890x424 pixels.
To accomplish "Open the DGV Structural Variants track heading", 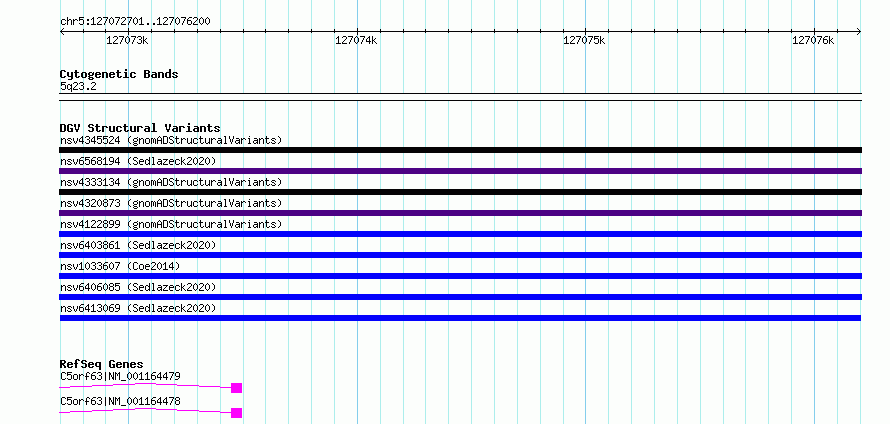I will coord(140,128).
